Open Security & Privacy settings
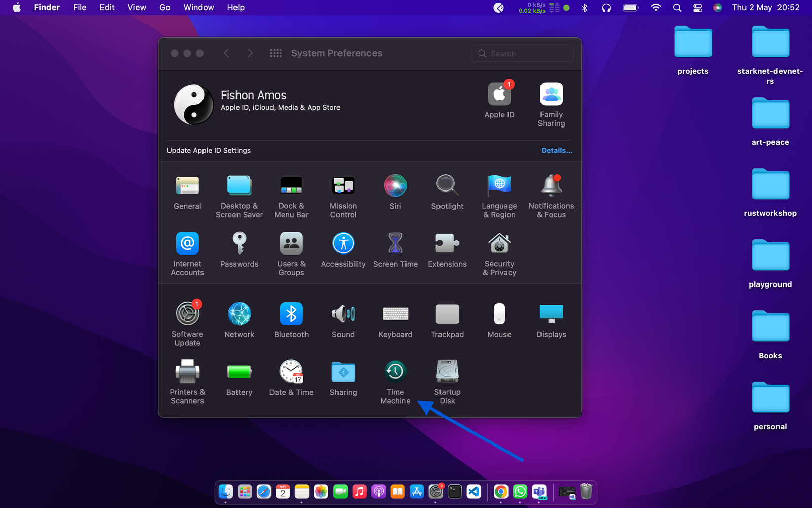Screen dimensions: 812x508 499,244
